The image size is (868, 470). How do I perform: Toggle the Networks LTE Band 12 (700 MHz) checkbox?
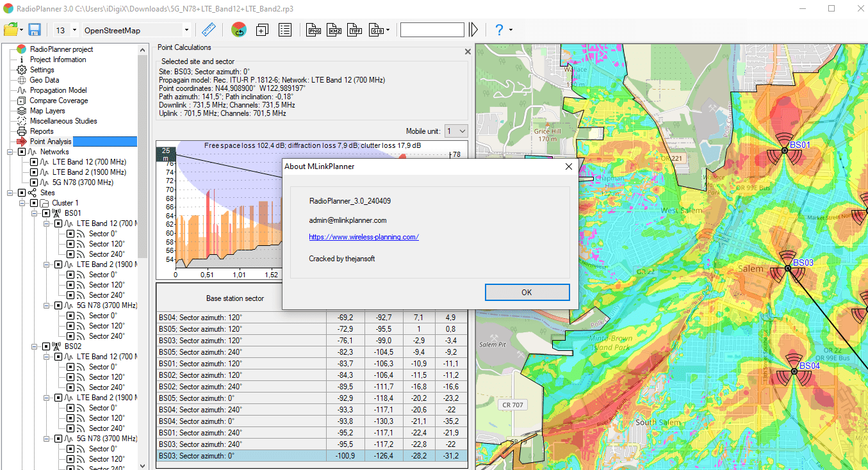click(34, 162)
